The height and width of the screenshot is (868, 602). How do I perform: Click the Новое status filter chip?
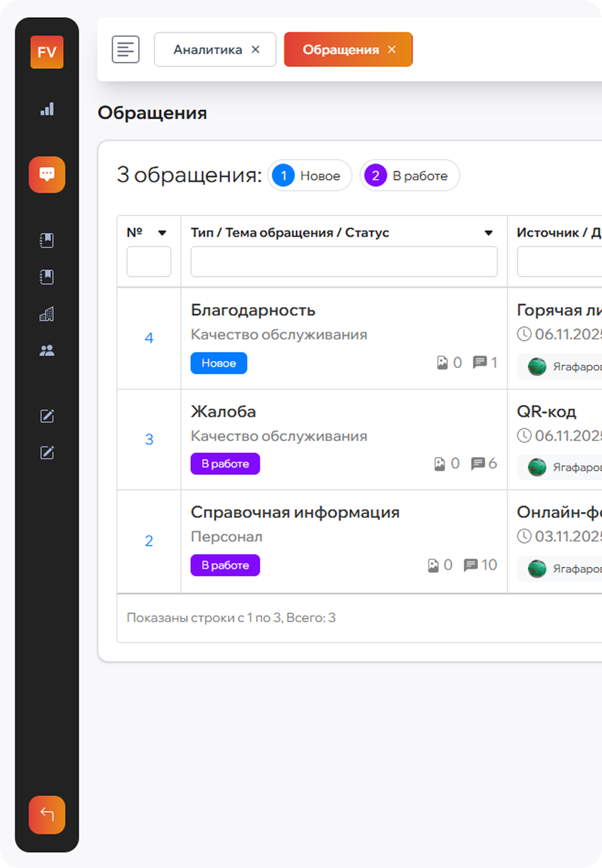[x=310, y=175]
